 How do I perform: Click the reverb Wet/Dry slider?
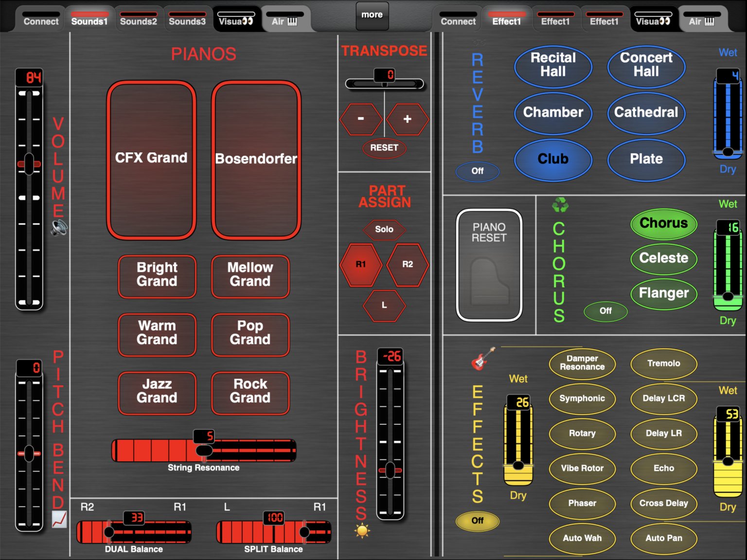coord(728,115)
